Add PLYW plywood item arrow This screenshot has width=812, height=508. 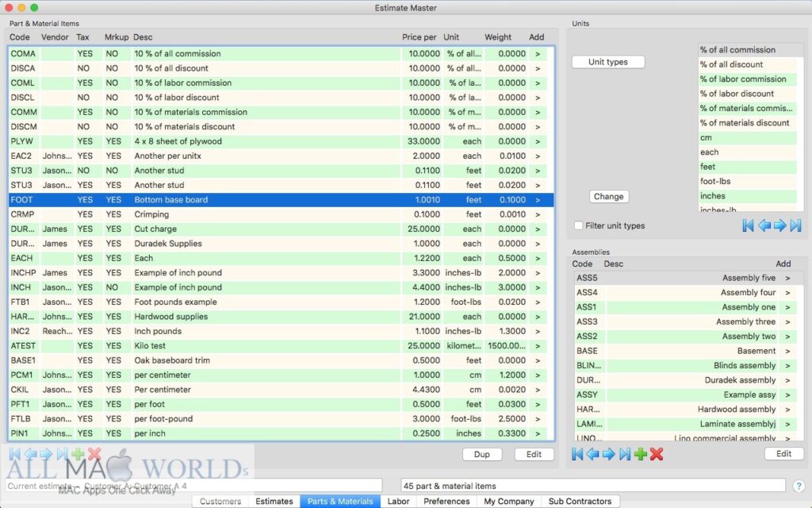pyautogui.click(x=538, y=141)
